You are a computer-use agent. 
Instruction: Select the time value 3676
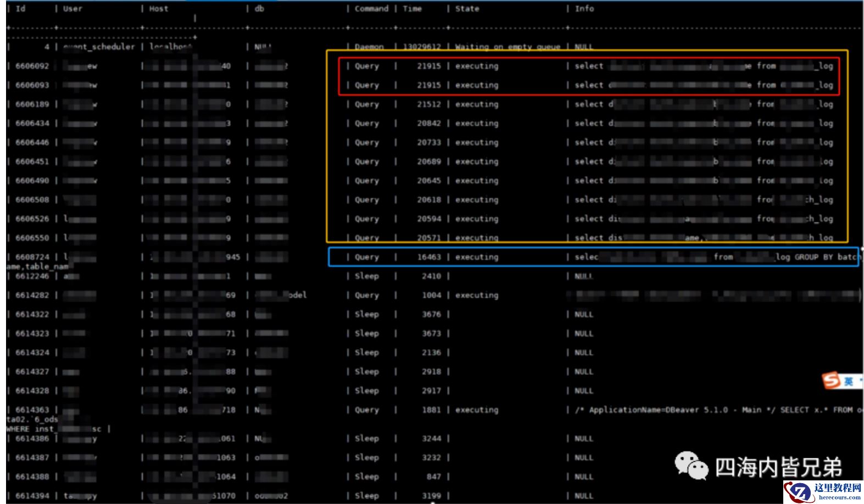(x=431, y=315)
